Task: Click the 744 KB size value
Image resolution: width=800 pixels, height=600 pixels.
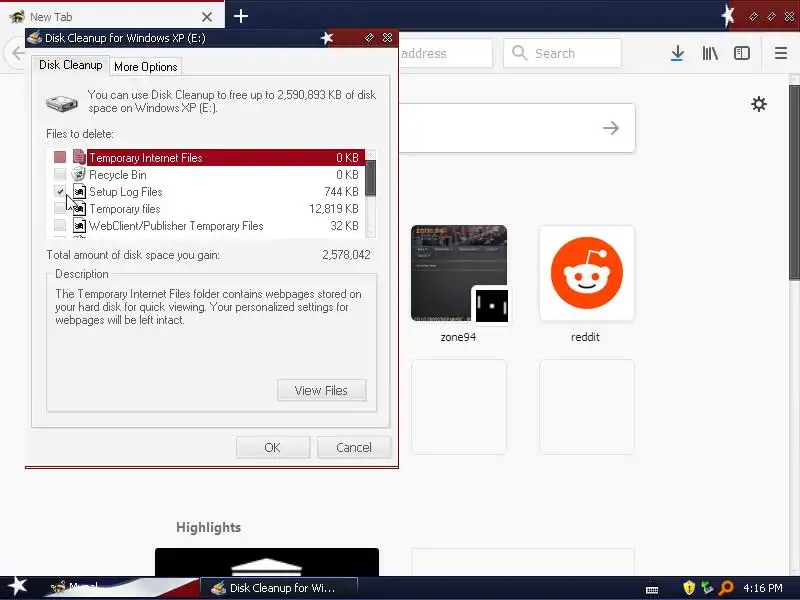Action: (x=341, y=192)
